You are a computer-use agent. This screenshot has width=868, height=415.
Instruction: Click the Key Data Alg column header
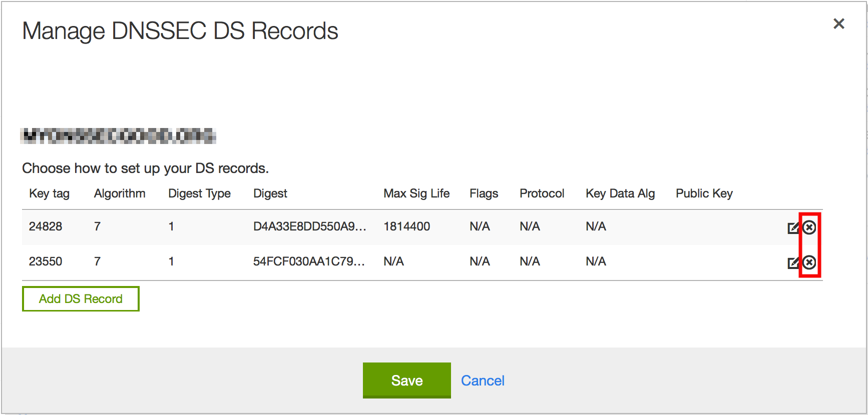coord(620,193)
